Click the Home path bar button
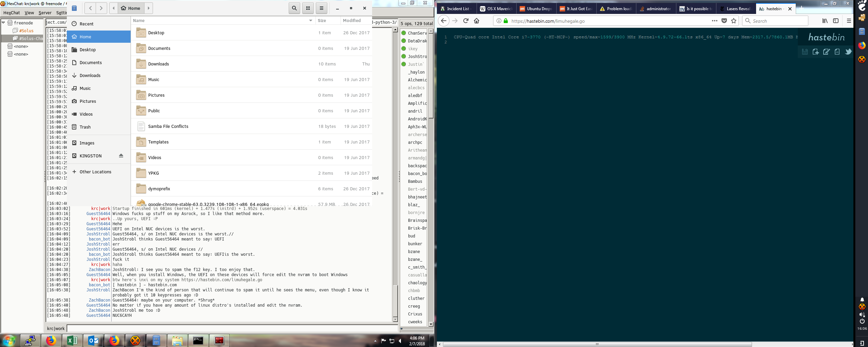 click(131, 8)
